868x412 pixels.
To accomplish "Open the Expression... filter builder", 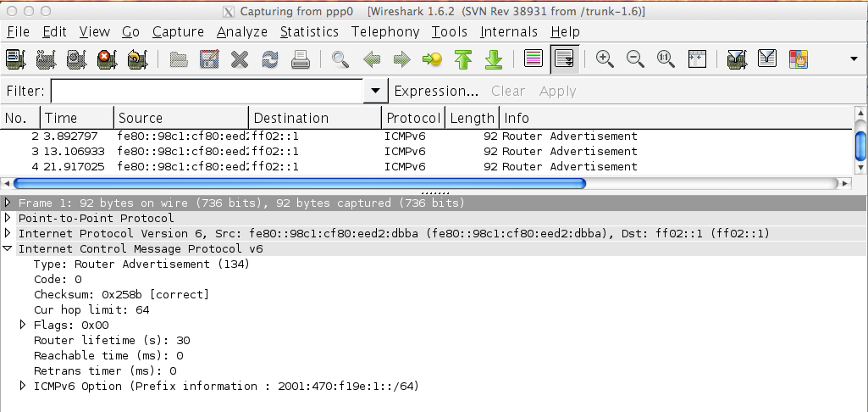I will [436, 91].
